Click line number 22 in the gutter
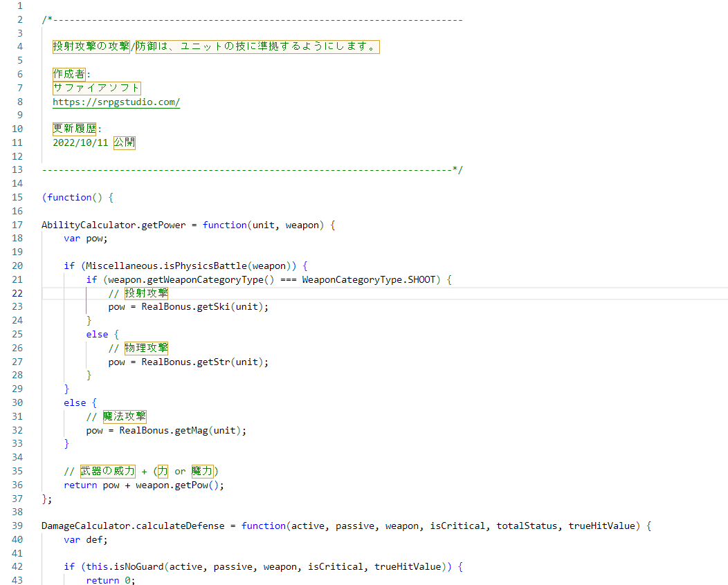The image size is (728, 585). 17,293
